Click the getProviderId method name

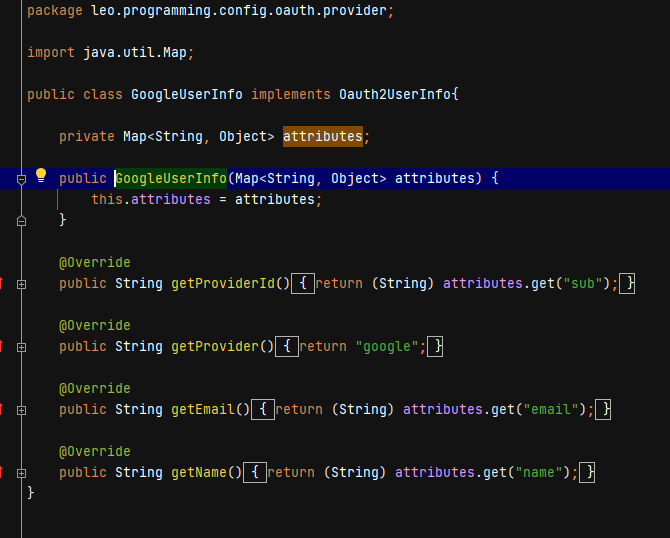(223, 283)
